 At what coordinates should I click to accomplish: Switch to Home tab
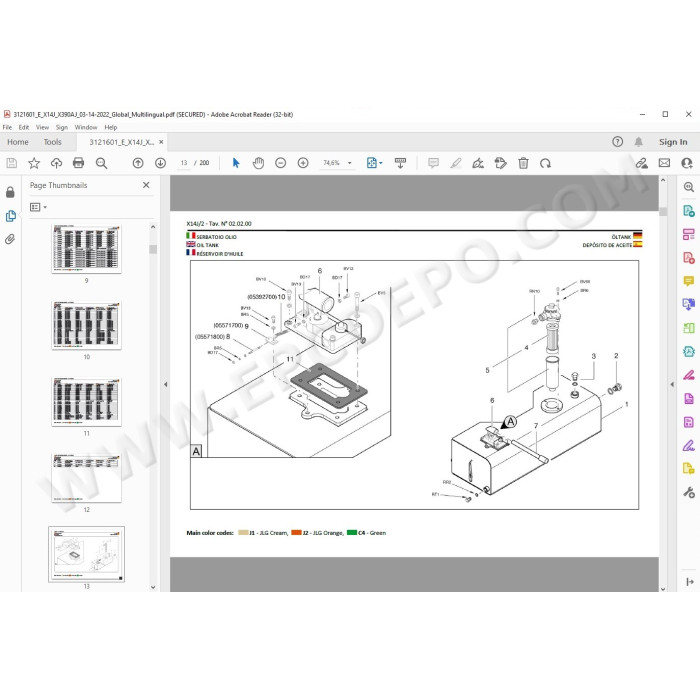[x=18, y=142]
